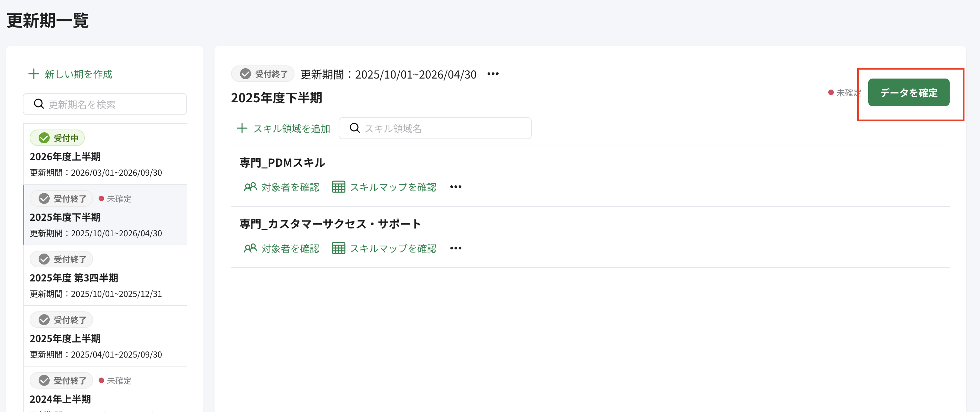Click the green check icon on 受付中 badge
The width and height of the screenshot is (980, 412).
point(44,137)
